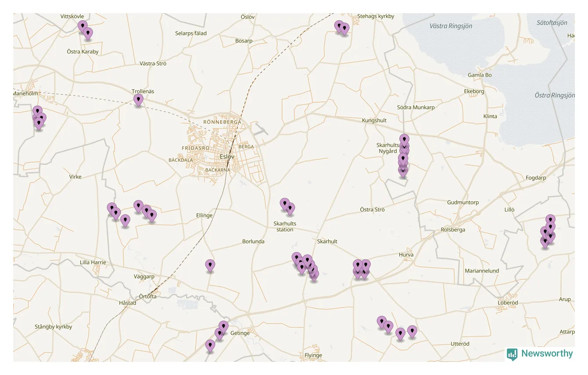Select lowest marker in cluster east of Virke
Viewport: 588px width, 375px height.
point(125,221)
